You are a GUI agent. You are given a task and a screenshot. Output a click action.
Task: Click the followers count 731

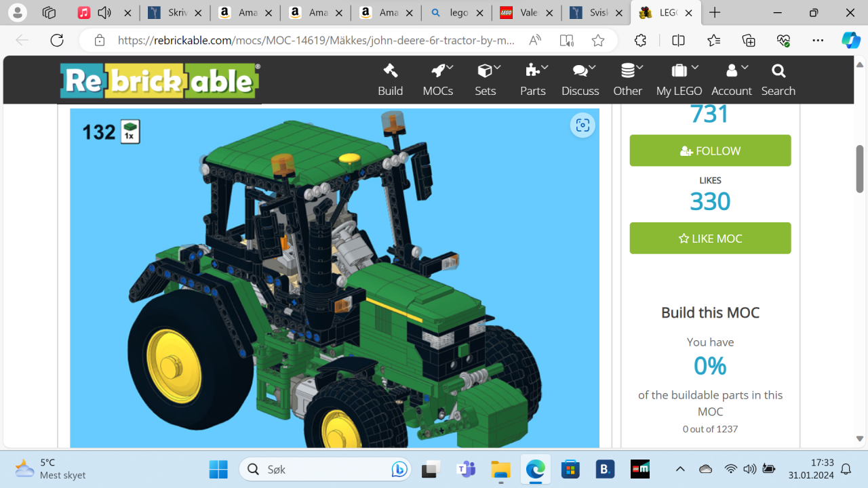[710, 114]
